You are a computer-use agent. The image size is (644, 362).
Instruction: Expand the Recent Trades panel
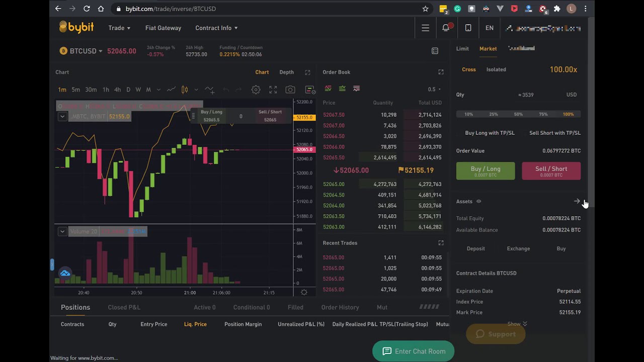pos(441,243)
